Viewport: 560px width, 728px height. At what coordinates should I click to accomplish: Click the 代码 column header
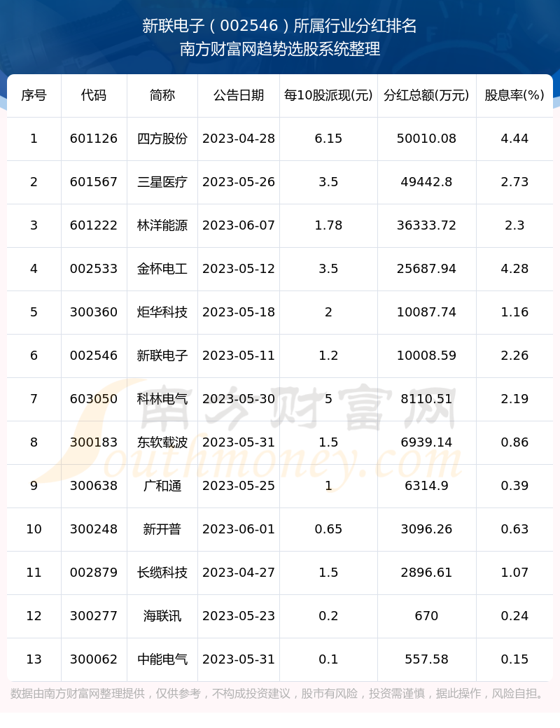point(94,95)
